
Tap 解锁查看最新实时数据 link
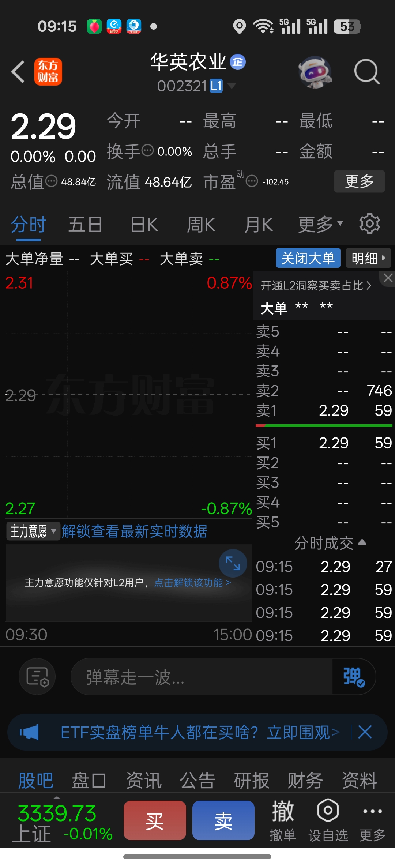[134, 531]
